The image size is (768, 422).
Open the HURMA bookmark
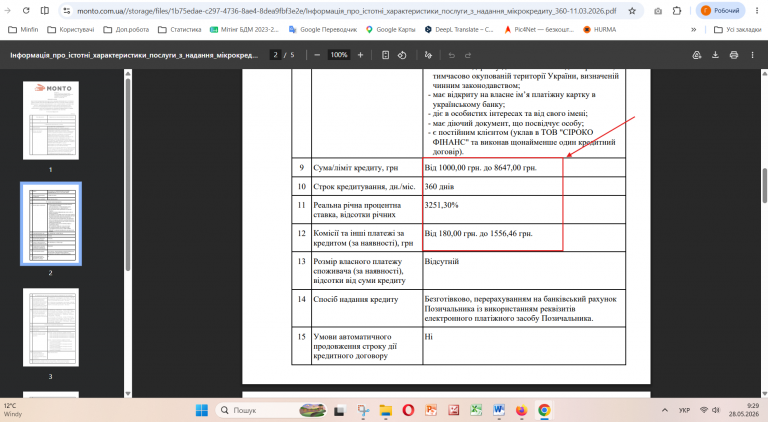coord(600,29)
